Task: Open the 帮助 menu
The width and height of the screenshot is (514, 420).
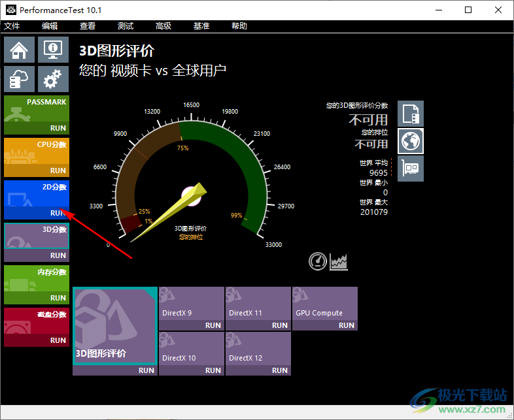Action: (239, 26)
